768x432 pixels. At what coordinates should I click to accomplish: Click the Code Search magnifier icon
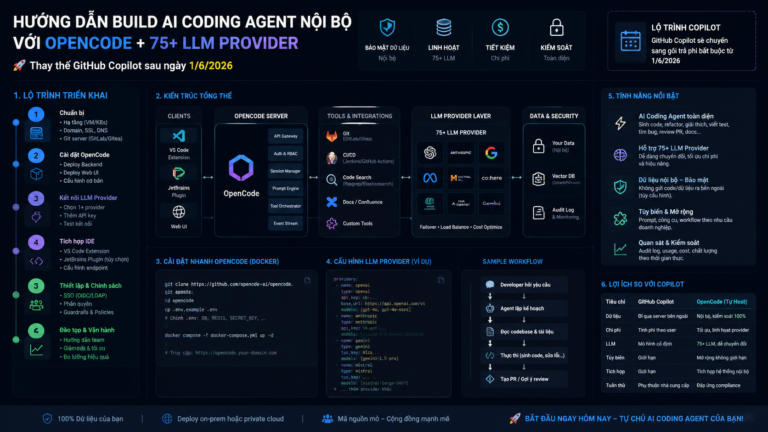click(x=332, y=180)
